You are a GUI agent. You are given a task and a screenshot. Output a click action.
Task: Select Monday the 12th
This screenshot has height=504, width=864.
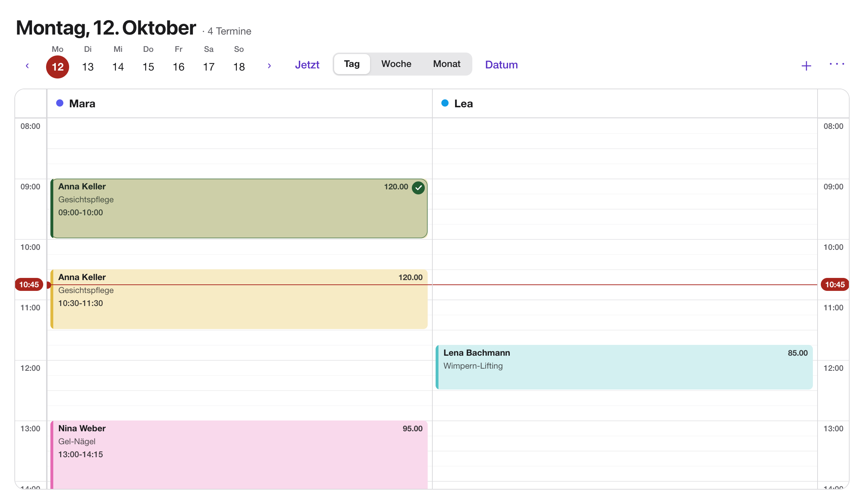[x=58, y=67]
